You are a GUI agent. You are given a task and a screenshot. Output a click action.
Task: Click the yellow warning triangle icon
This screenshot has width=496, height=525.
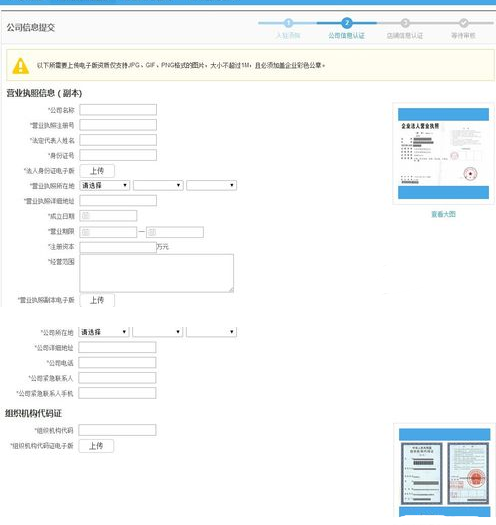(20, 66)
